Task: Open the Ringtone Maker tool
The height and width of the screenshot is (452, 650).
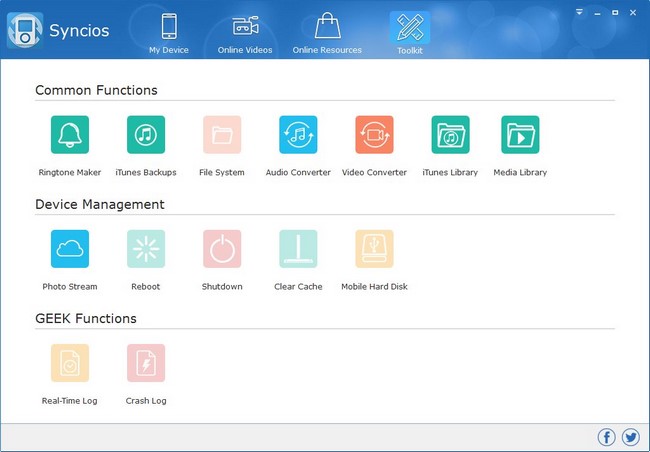Action: (x=70, y=135)
